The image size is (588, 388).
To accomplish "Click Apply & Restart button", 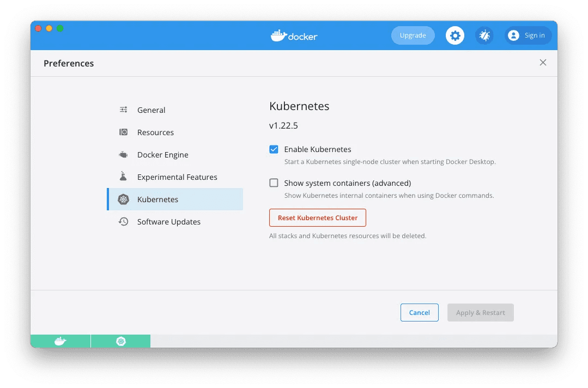I will (481, 313).
